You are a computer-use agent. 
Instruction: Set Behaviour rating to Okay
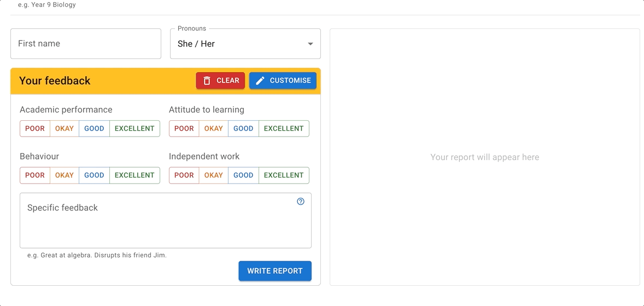click(65, 175)
